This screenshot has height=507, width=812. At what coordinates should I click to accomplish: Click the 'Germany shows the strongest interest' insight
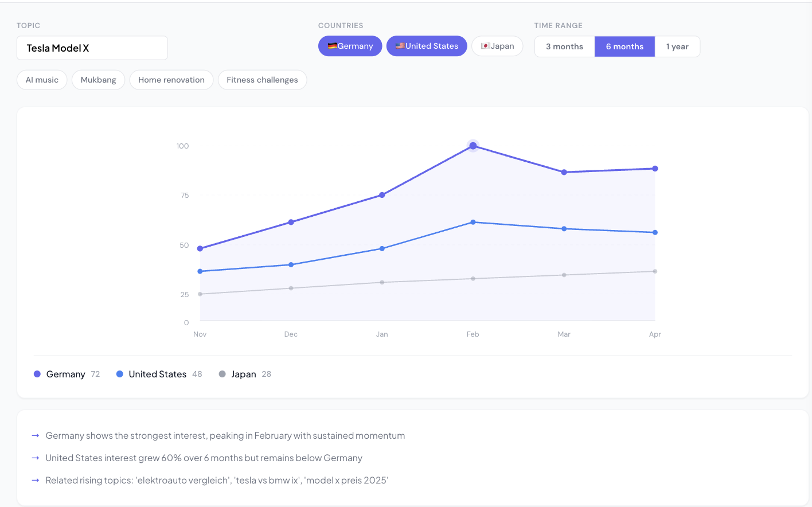[x=225, y=436]
